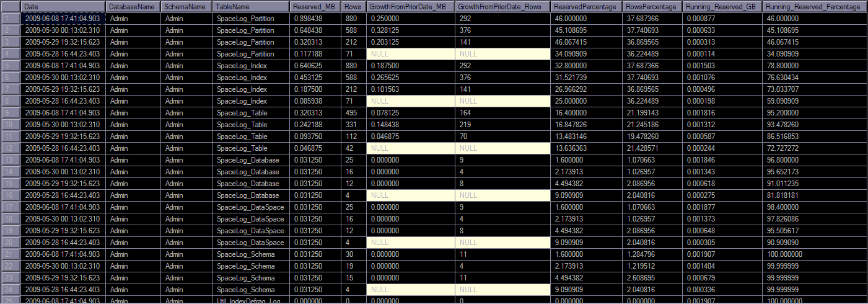This screenshot has width=868, height=304.
Task: Select the TableName column header
Action: [250, 6]
